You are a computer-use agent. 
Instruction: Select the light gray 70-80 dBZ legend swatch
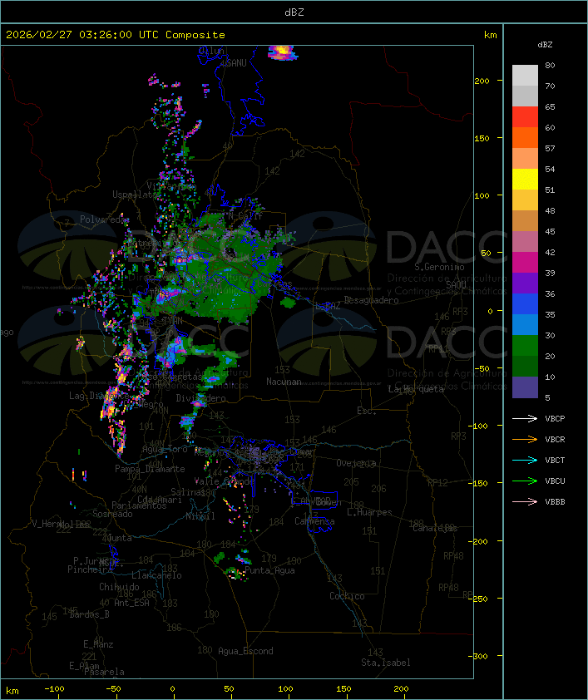(525, 75)
